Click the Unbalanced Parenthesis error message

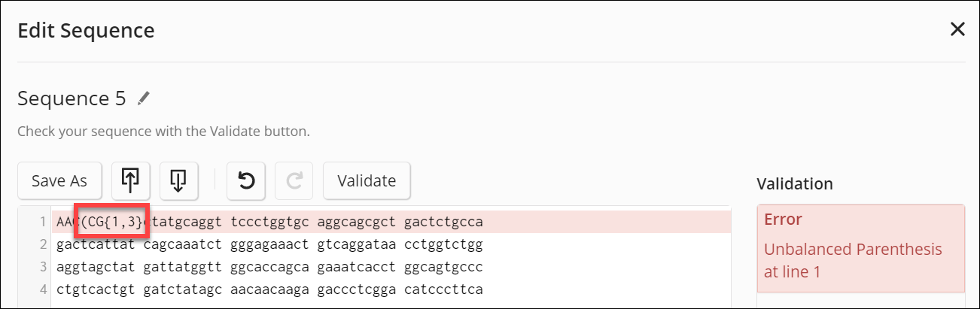(852, 260)
